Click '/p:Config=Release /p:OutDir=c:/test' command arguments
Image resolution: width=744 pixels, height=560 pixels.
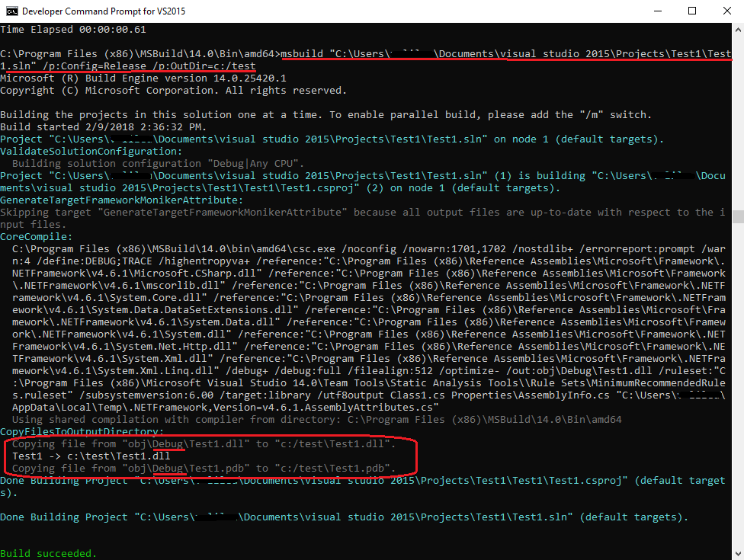coord(149,66)
